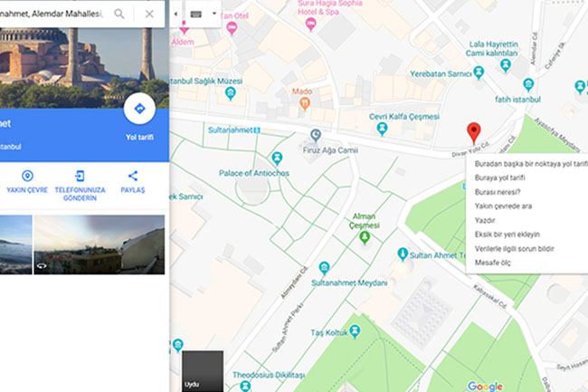This screenshot has width=588, height=392.
Task: Click the Alman Çeşmesi green marker
Action: [x=365, y=237]
